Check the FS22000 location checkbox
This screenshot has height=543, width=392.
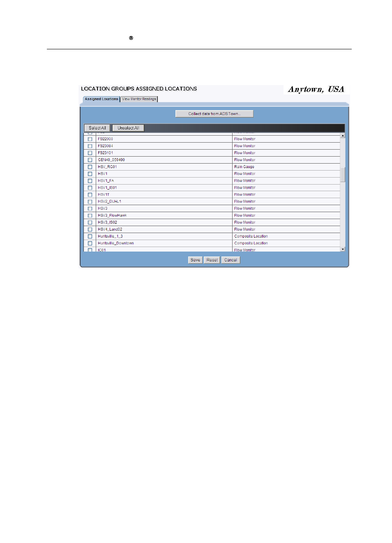[90, 139]
